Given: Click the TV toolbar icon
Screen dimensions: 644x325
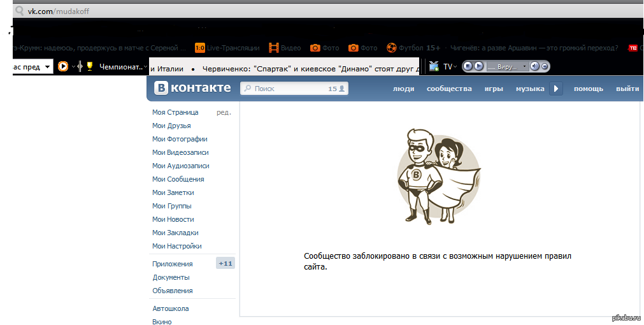Looking at the screenshot, I should [434, 66].
